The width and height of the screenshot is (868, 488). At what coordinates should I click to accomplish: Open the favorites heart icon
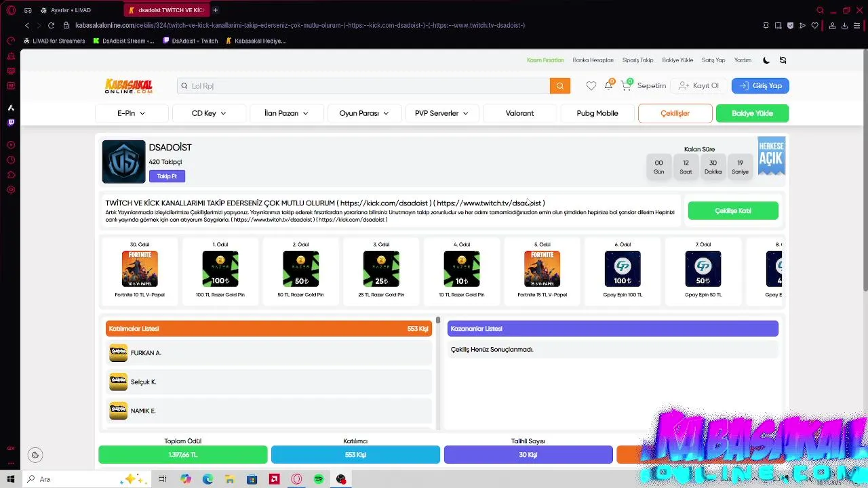(591, 86)
